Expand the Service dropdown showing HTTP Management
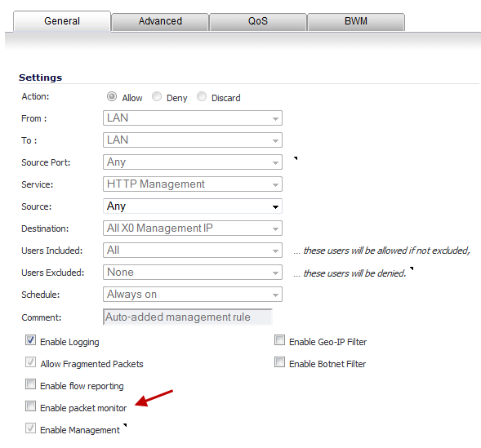This screenshot has width=481, height=448. tap(193, 184)
